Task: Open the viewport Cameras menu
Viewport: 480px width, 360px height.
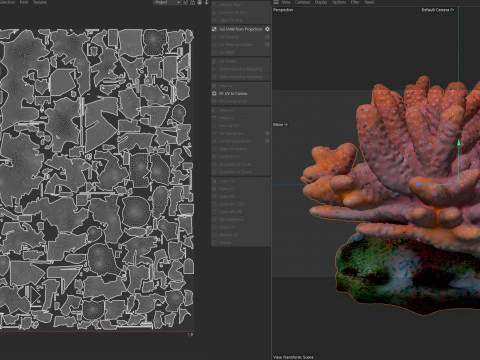Action: coord(302,2)
